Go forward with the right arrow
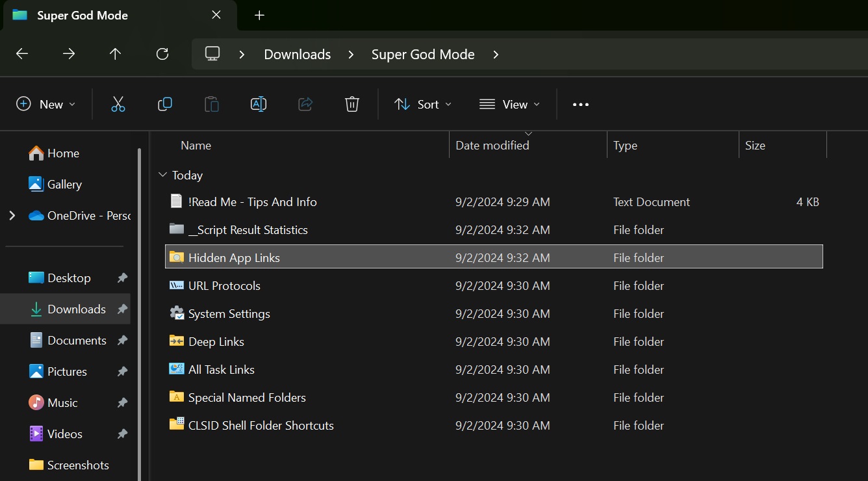 click(69, 54)
